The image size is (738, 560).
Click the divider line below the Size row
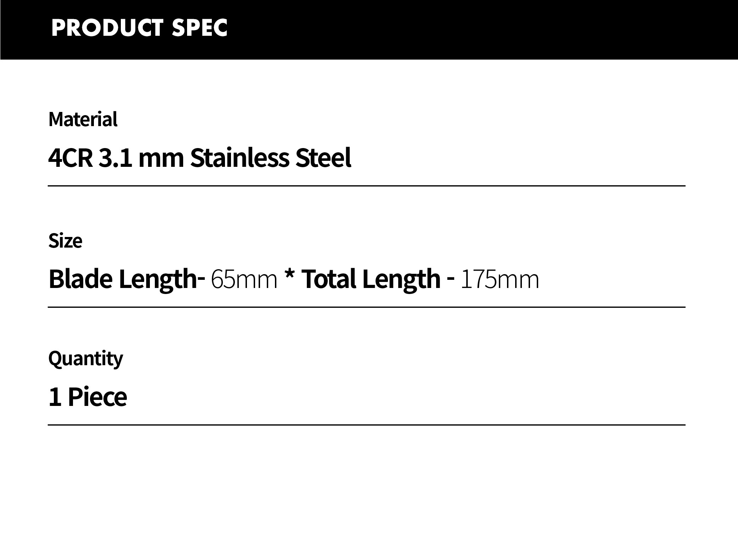(367, 307)
